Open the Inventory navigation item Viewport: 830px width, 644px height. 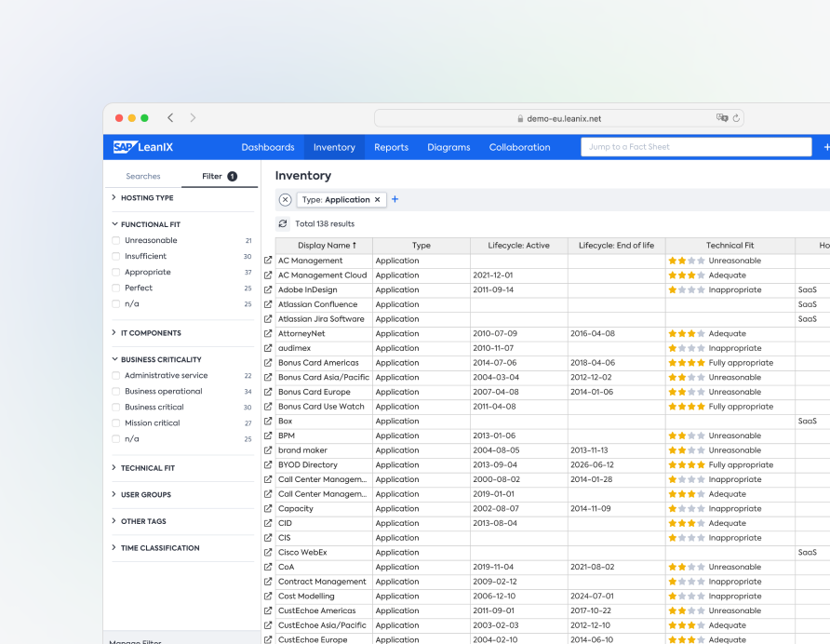coord(334,147)
